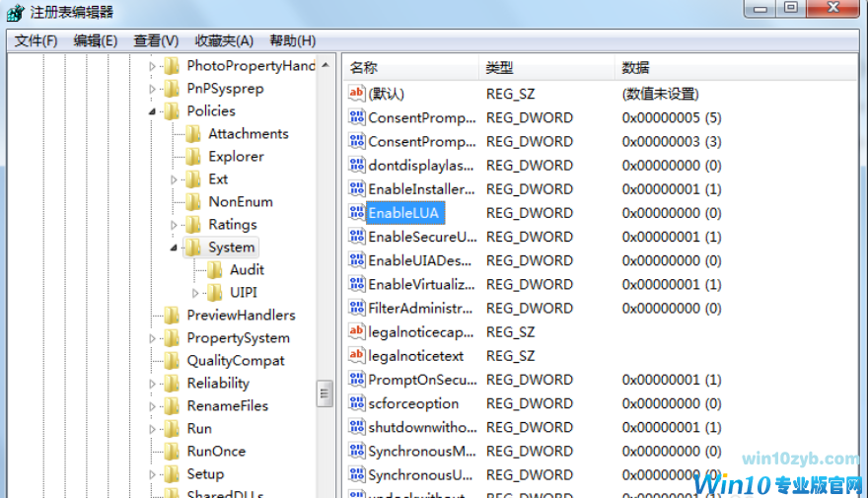Click the Attachments folder icon
868x498 pixels.
[x=193, y=134]
